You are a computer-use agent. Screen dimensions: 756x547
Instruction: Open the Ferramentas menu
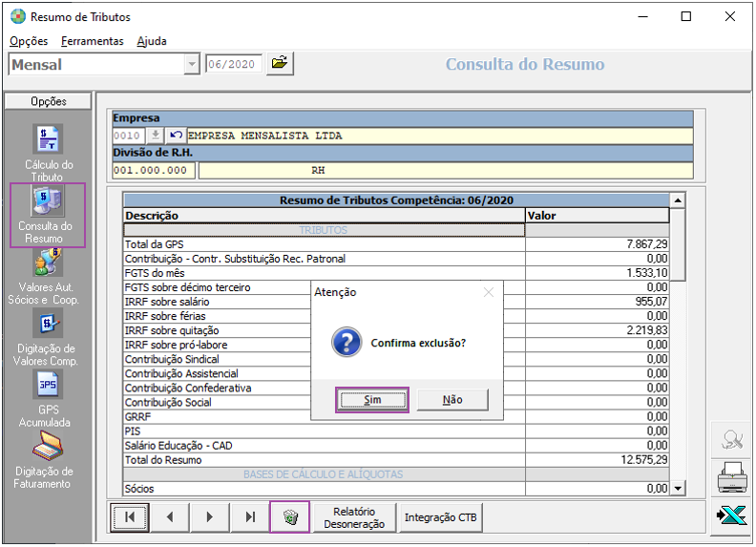click(92, 41)
